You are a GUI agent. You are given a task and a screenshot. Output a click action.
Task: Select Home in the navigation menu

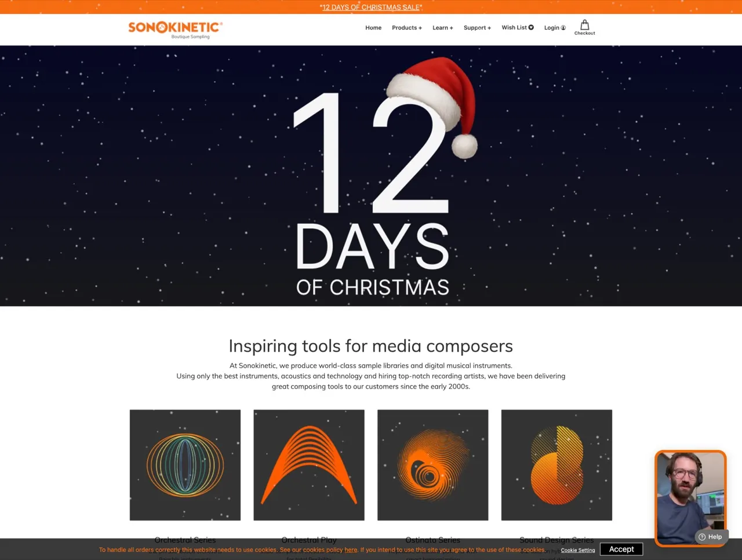(373, 27)
